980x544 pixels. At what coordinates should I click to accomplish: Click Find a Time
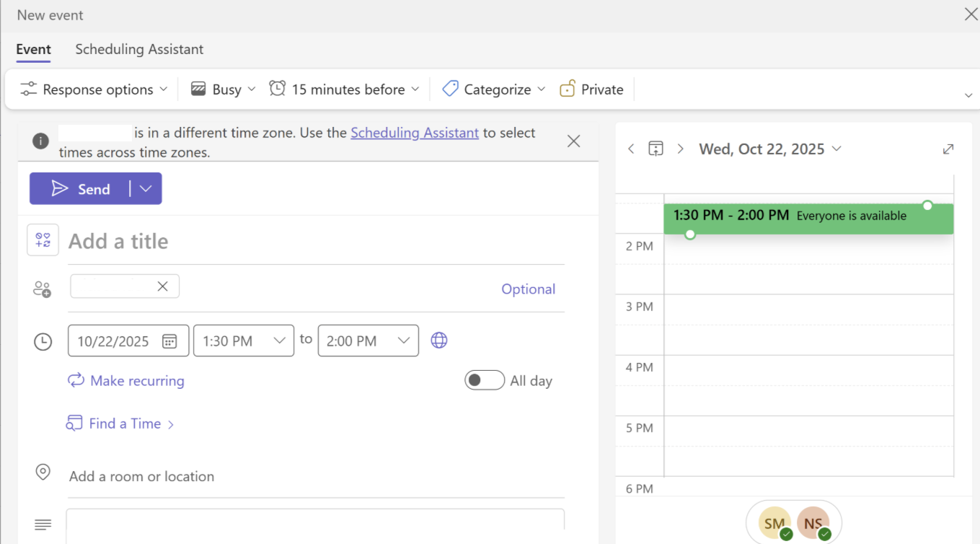120,424
